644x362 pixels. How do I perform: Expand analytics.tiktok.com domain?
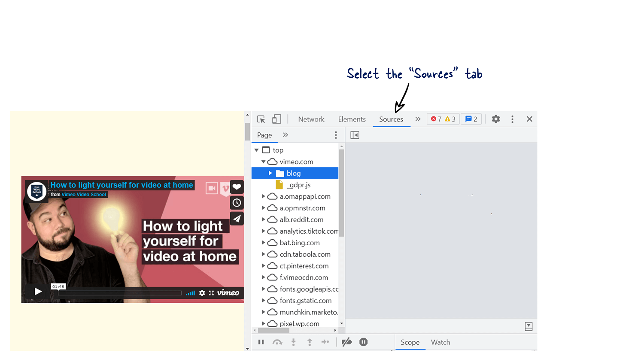(264, 231)
